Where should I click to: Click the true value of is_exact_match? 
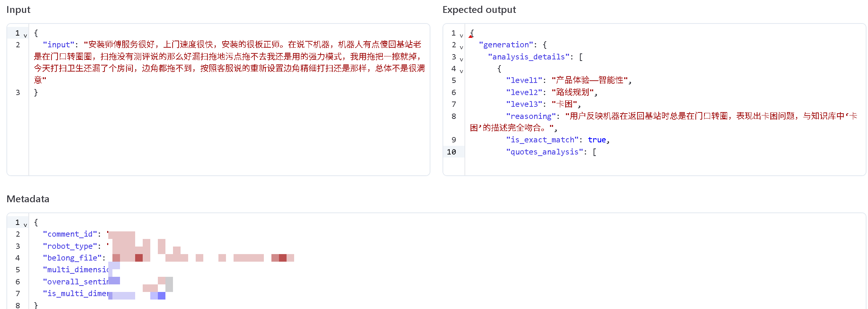coord(597,140)
